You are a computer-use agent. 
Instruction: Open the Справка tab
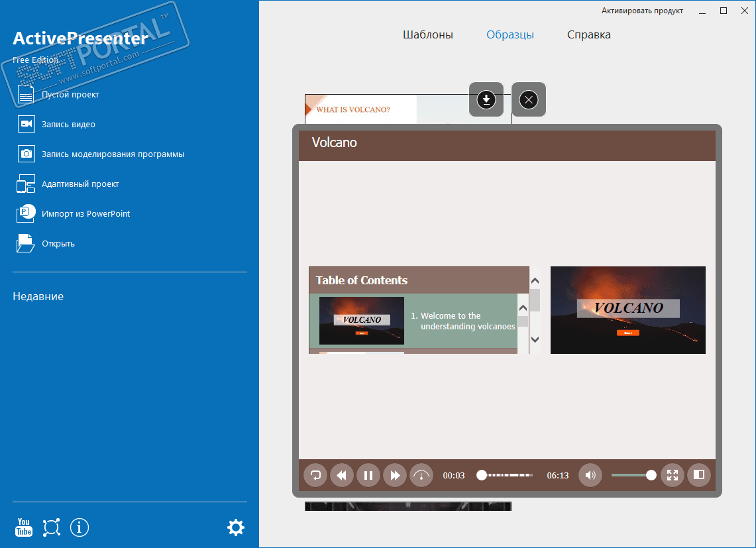click(588, 34)
